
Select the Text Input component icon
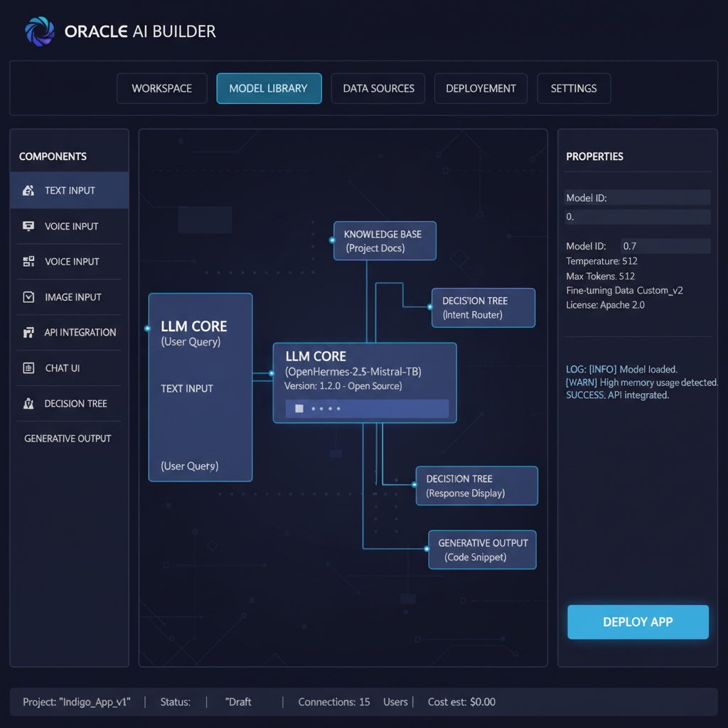point(28,191)
